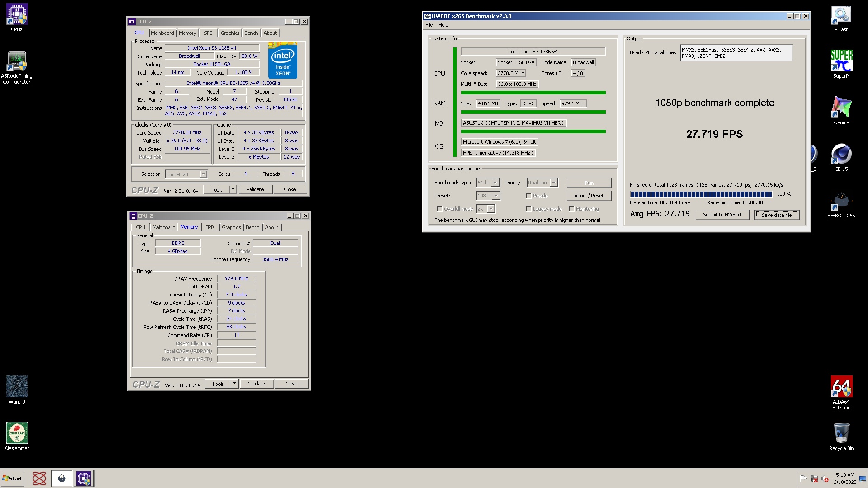
Task: Click the Save data file button
Action: (x=777, y=215)
